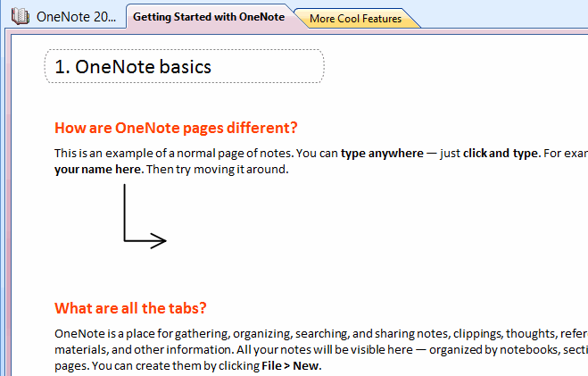This screenshot has width=588, height=376.
Task: Click text 'OneNote is a place for gathering'
Action: 142,333
